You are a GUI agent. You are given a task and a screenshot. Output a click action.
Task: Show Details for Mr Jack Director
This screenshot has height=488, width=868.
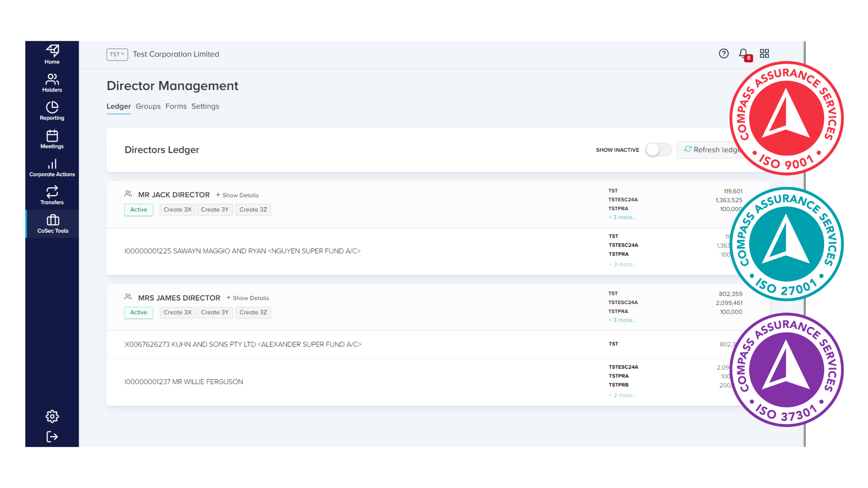[x=237, y=195]
